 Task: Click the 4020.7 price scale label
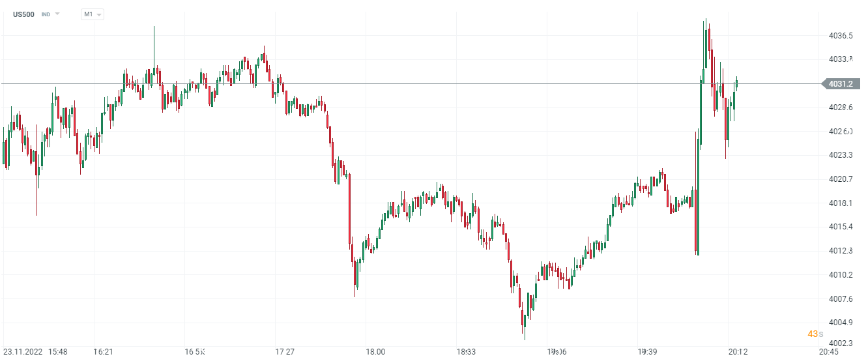pos(841,179)
